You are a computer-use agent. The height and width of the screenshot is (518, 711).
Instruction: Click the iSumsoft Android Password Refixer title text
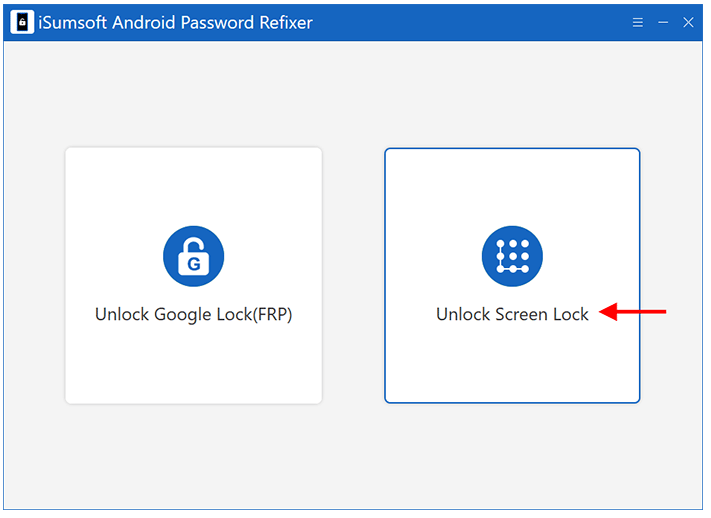pyautogui.click(x=175, y=22)
